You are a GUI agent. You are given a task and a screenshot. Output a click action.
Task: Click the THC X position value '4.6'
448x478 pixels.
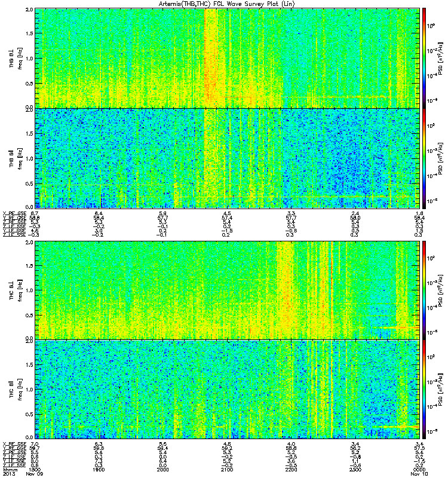227,444
